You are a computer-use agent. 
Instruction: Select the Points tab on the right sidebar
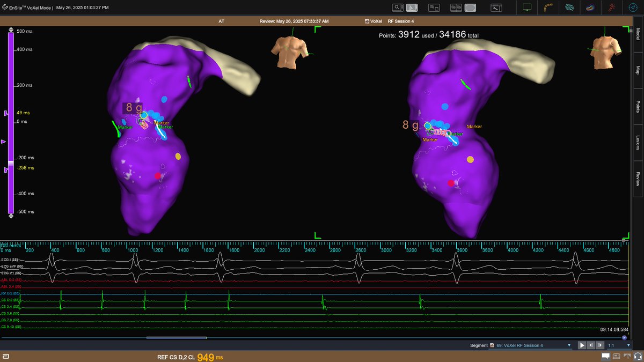click(x=637, y=104)
